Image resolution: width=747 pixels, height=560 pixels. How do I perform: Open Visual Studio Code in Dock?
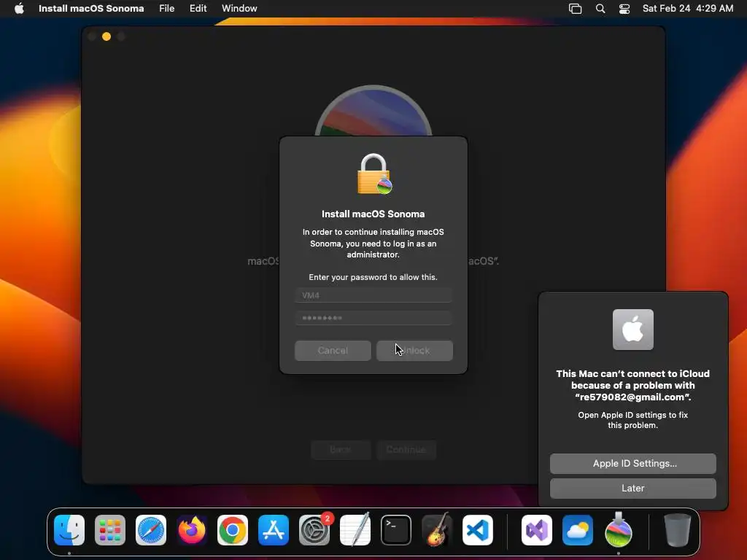point(478,530)
